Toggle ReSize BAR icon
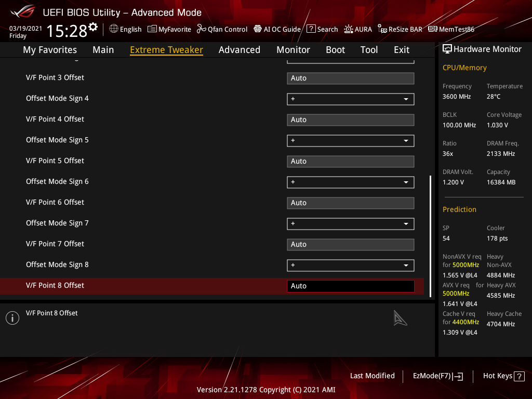This screenshot has height=399, width=532. [x=382, y=29]
